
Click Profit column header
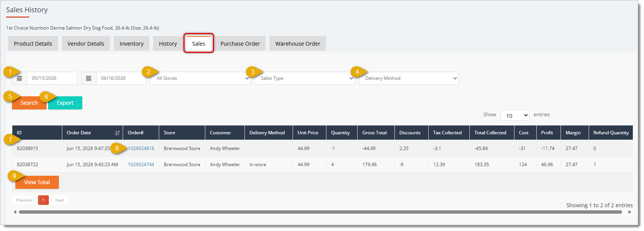pyautogui.click(x=549, y=133)
